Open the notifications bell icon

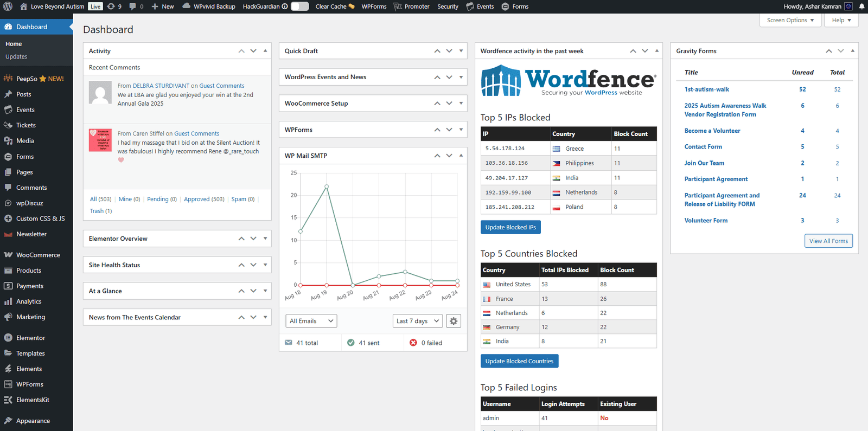tap(861, 7)
